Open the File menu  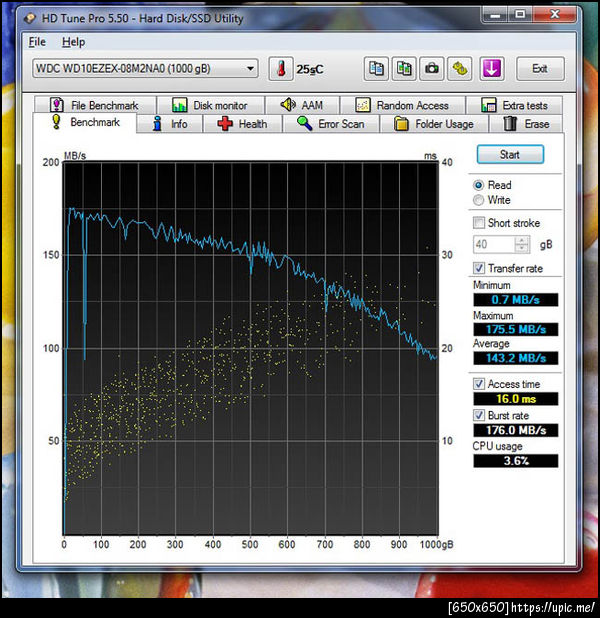pos(37,42)
